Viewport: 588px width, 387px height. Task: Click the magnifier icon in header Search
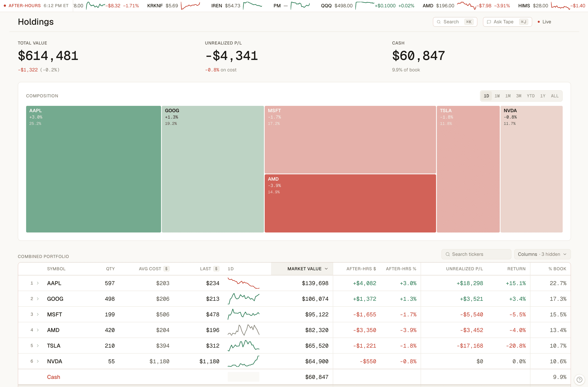439,22
